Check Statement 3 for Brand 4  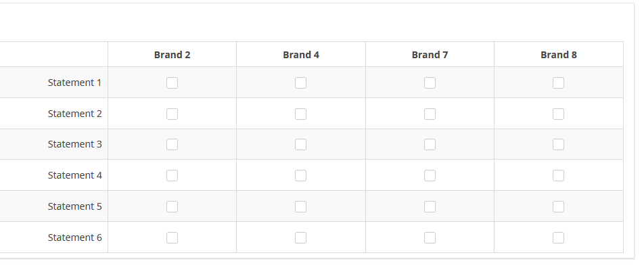[x=300, y=144]
